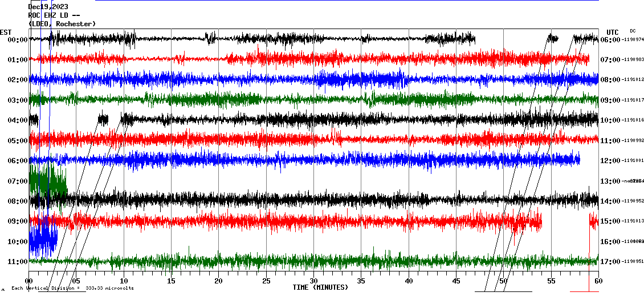Click the 15 minute tick on time axis
The image size is (644, 296).
click(x=171, y=281)
